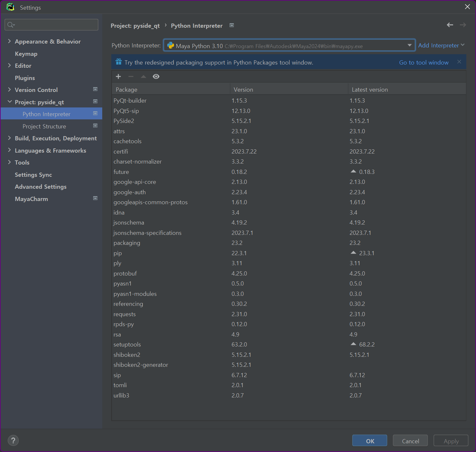Collapse the Project: pyside_qt section
This screenshot has height=452, width=476.
(9, 102)
